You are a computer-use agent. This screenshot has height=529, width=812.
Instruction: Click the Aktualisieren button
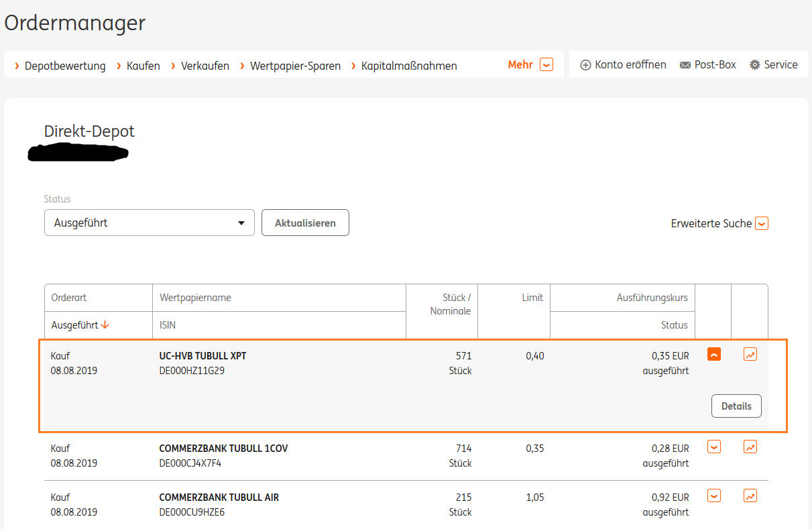[305, 223]
